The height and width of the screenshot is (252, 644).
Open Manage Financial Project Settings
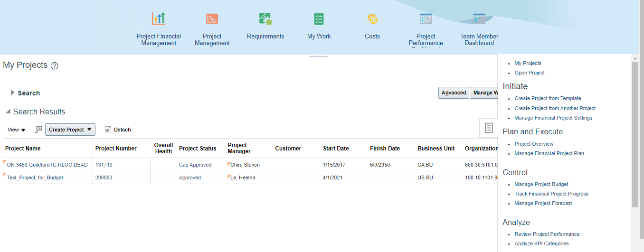click(x=553, y=118)
